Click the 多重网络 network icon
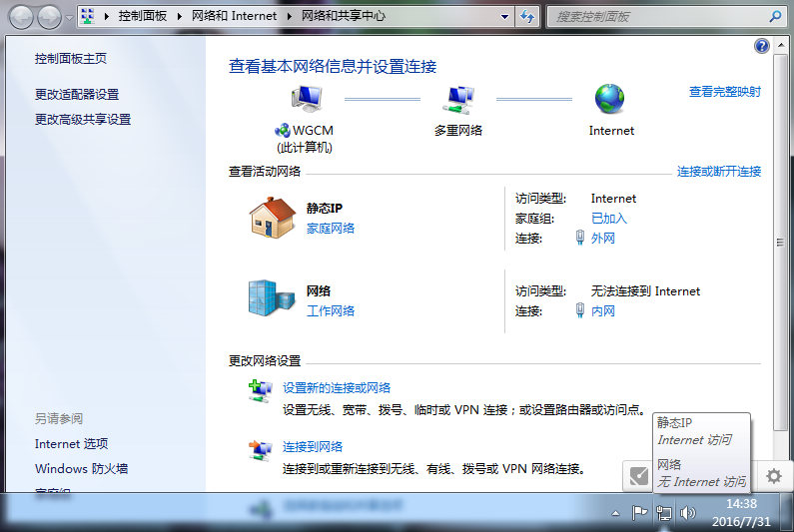794x532 pixels. (x=458, y=99)
